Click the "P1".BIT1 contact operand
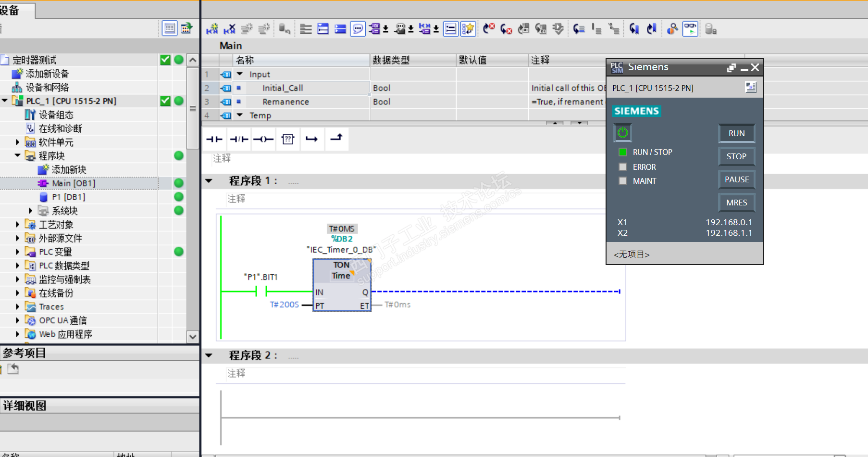This screenshot has height=457, width=868. pyautogui.click(x=261, y=277)
